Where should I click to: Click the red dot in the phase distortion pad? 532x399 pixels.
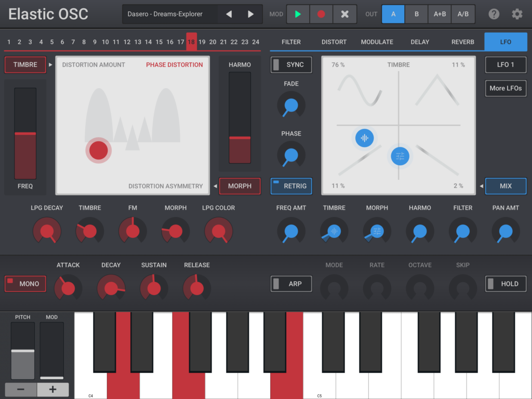(98, 150)
